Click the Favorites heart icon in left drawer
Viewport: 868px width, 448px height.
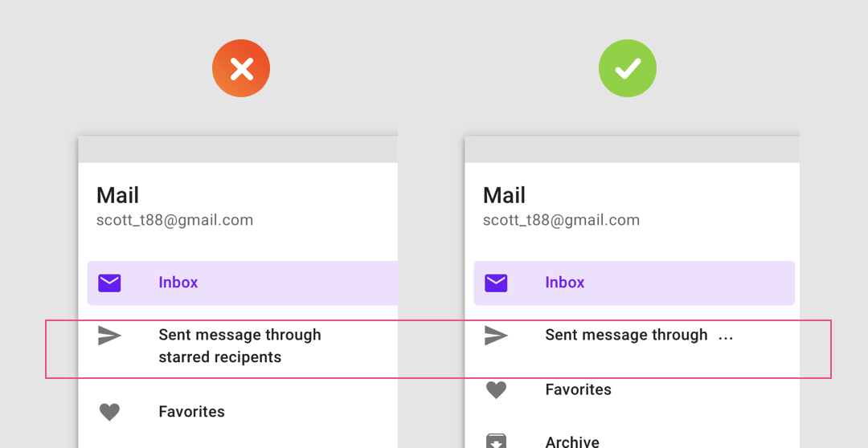point(109,412)
